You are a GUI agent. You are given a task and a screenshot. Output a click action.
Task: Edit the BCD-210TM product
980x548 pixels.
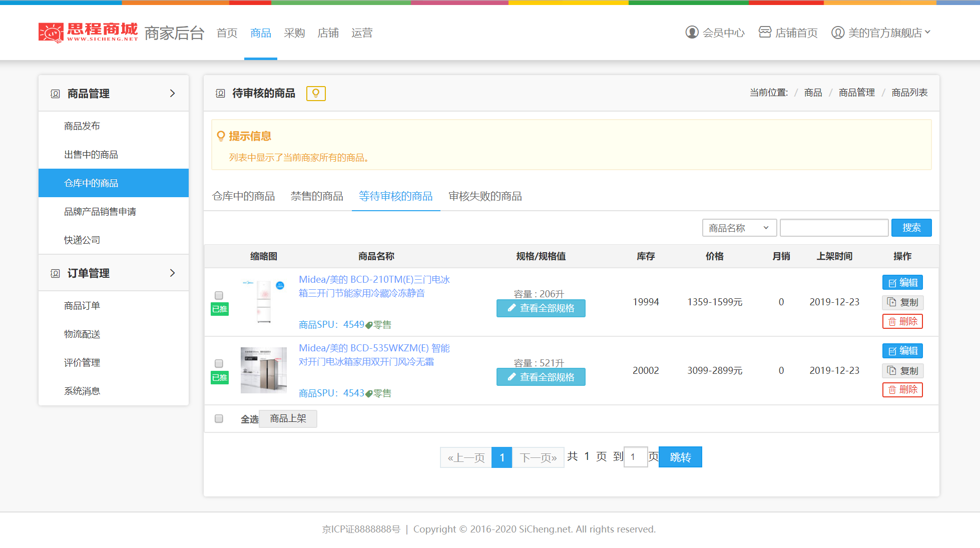[902, 283]
